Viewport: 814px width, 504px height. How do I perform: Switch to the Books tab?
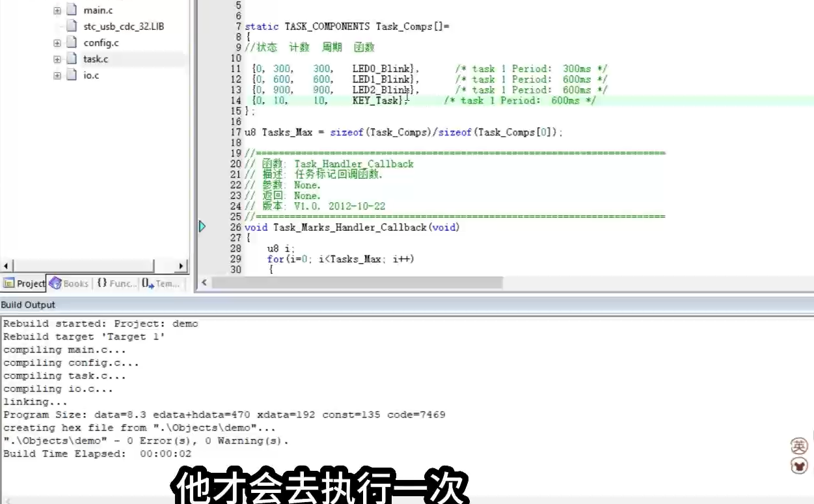(69, 284)
